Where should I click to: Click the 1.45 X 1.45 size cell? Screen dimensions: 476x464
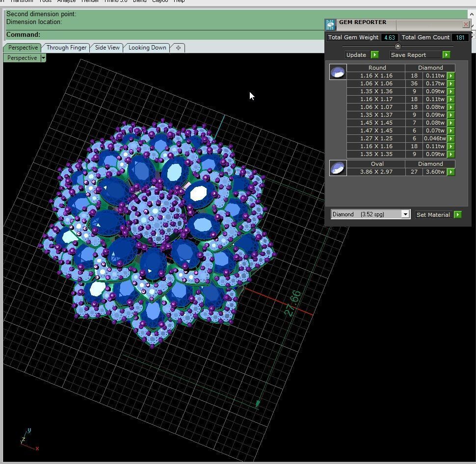click(x=376, y=123)
